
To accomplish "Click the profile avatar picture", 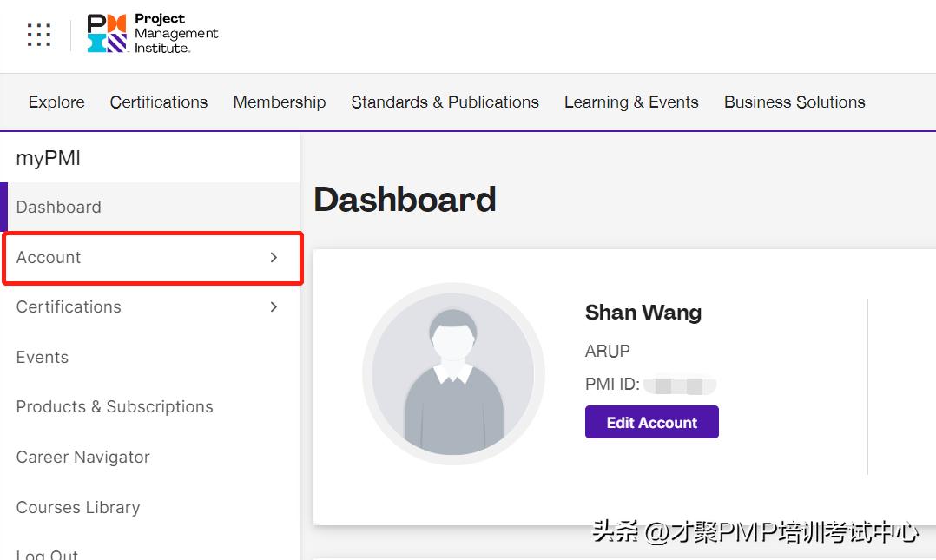I will click(x=453, y=373).
